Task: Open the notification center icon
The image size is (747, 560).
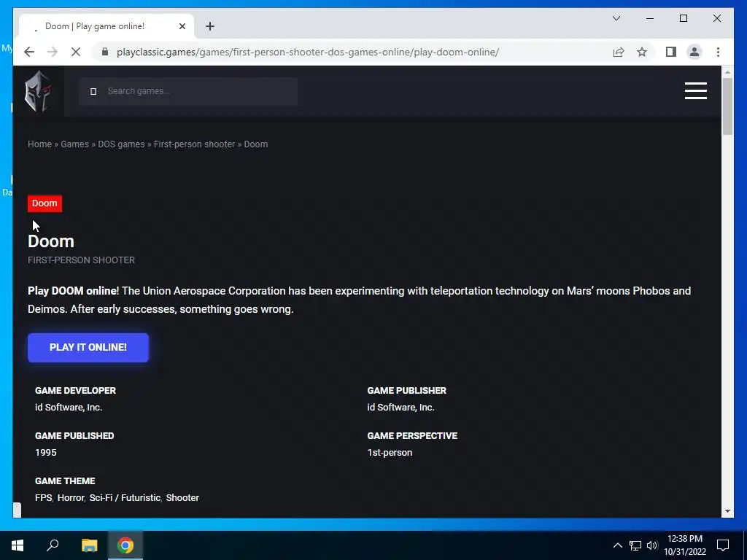Action: 723,545
